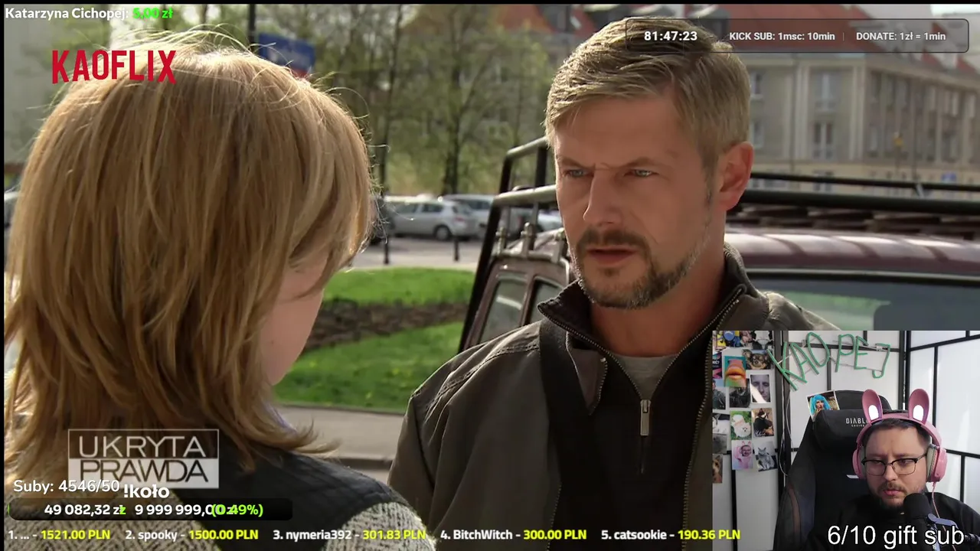Screen dimensions: 980x551
Task: Click the streamer webcam overlay
Action: tap(846, 441)
